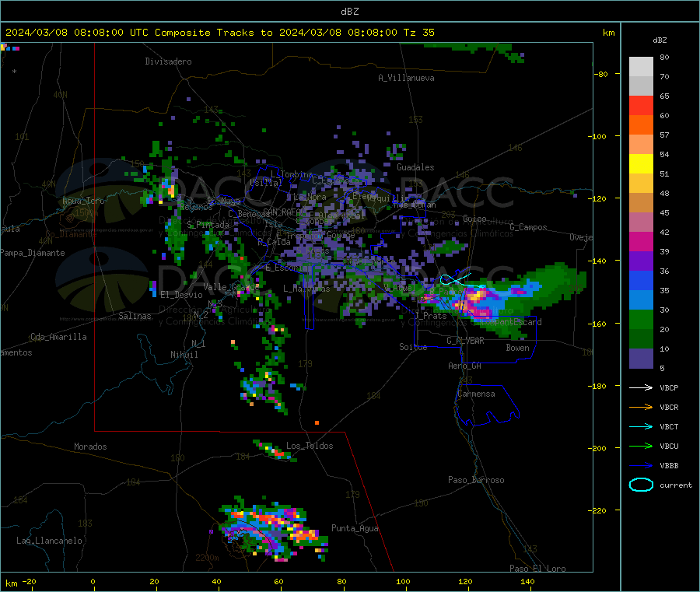Click the 'Salinas' place label
Image resolution: width=700 pixels, height=592 pixels.
click(135, 316)
